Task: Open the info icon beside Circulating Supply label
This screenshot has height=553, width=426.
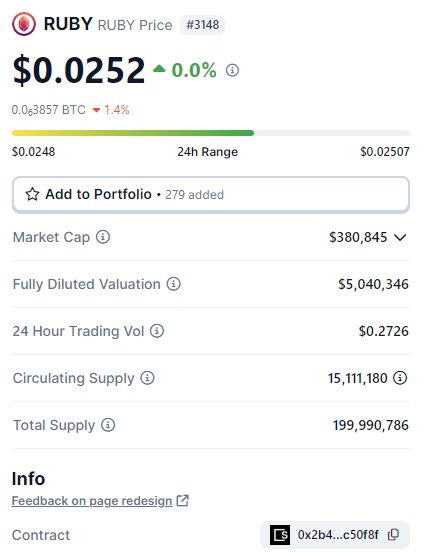Action: (x=147, y=378)
